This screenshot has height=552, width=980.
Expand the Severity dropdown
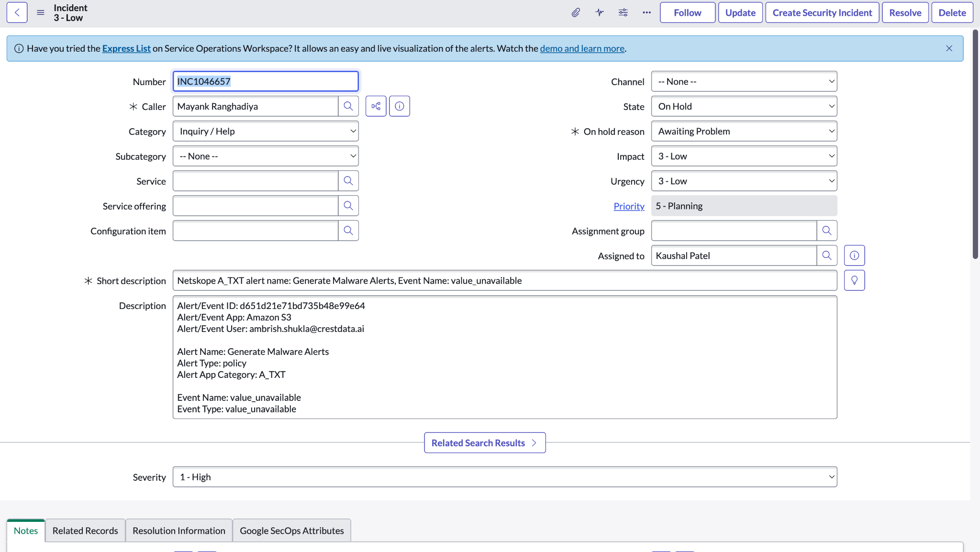pyautogui.click(x=505, y=477)
